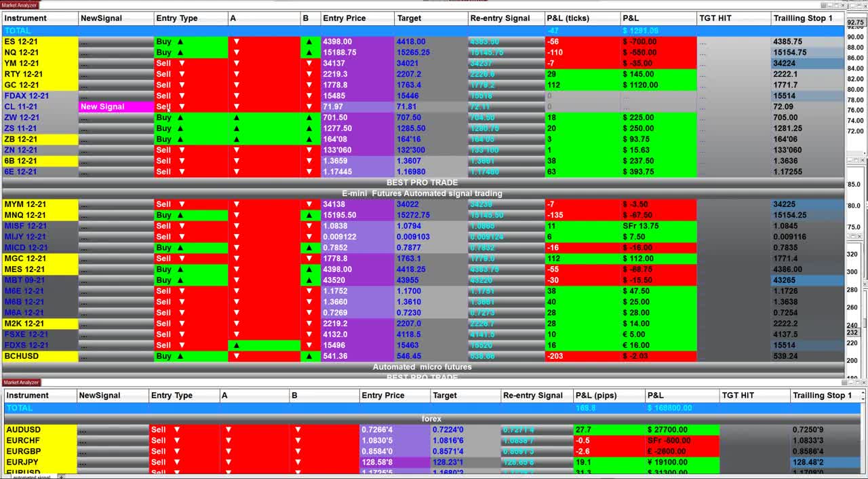Select the BCHUSD instrument cell
The height and width of the screenshot is (479, 868).
coord(41,356)
